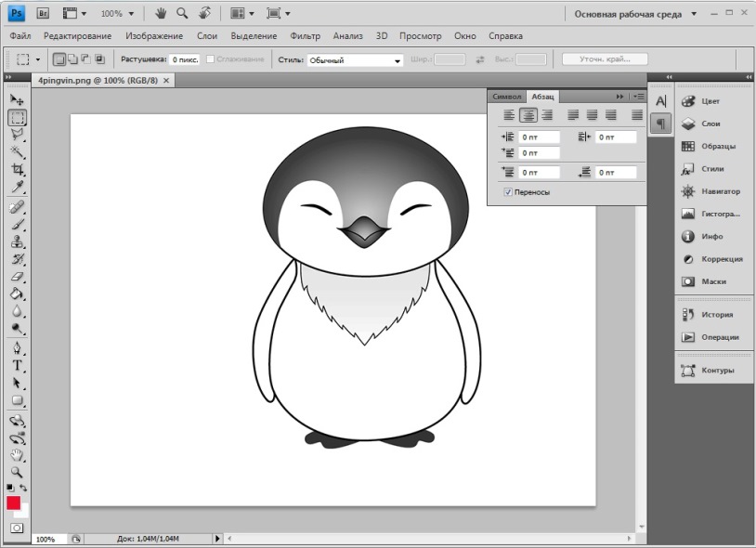Turn on left text alignment in Абзац
This screenshot has width=756, height=548.
(x=508, y=115)
